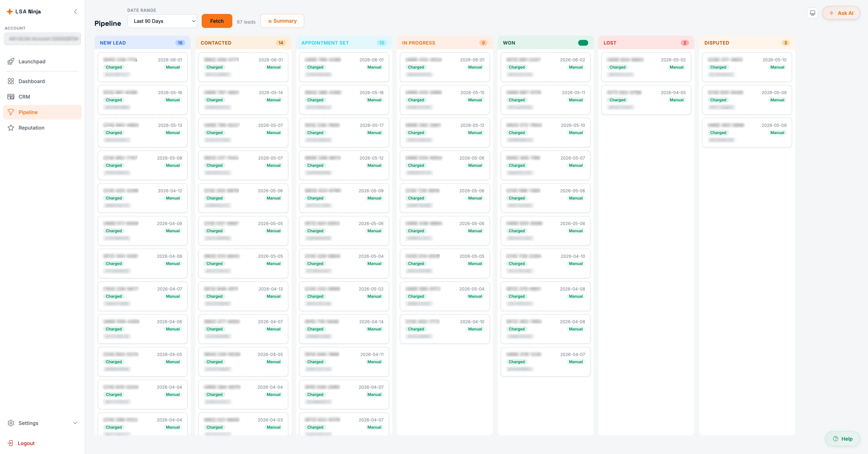
Task: Open the Disputed lead card dated 2026-05-10
Action: click(747, 67)
